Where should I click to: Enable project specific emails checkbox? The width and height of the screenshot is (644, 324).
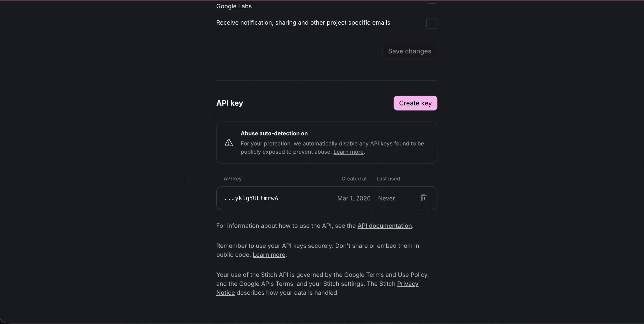click(432, 23)
